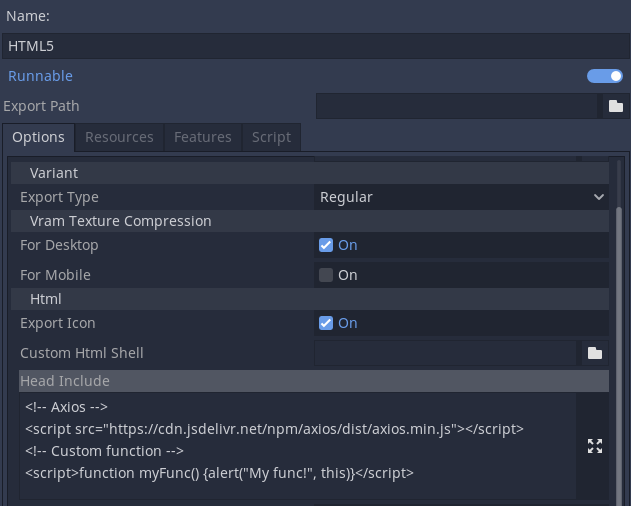Uncheck the For Desktop checkbox

coord(326,245)
